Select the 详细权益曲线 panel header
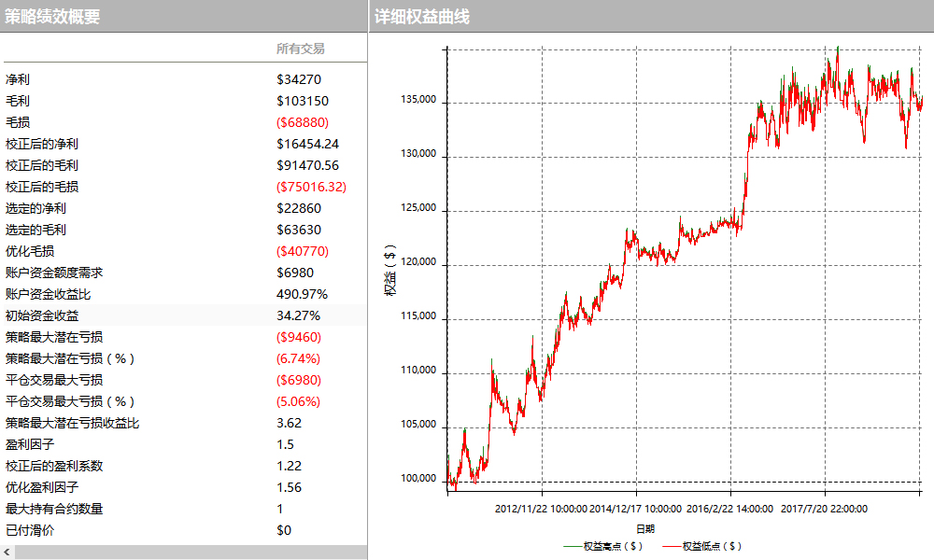Image resolution: width=934 pixels, height=560 pixels. point(421,16)
